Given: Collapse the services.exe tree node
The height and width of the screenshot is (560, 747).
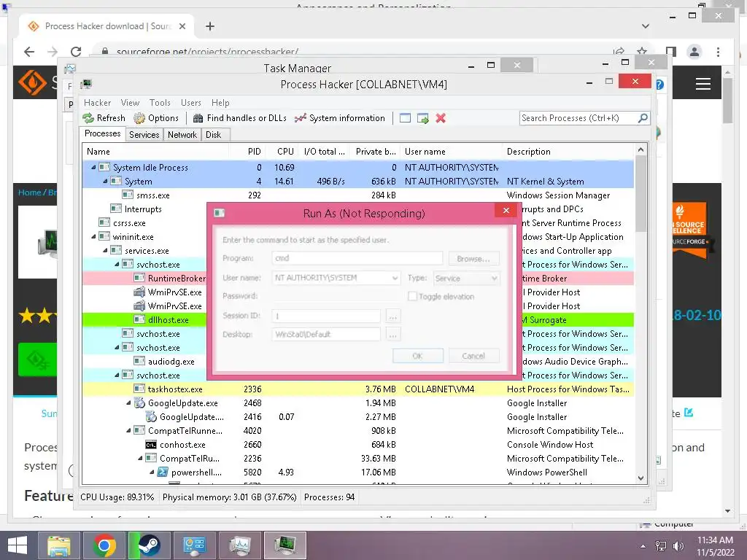Looking at the screenshot, I should [105, 251].
